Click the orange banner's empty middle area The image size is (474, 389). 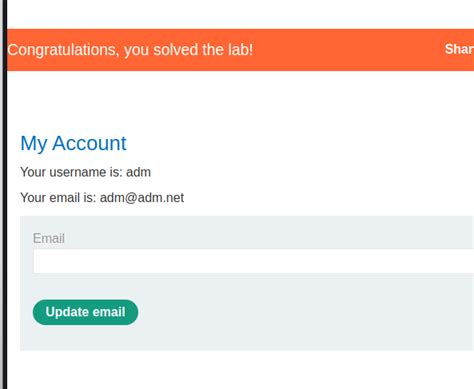[347, 50]
